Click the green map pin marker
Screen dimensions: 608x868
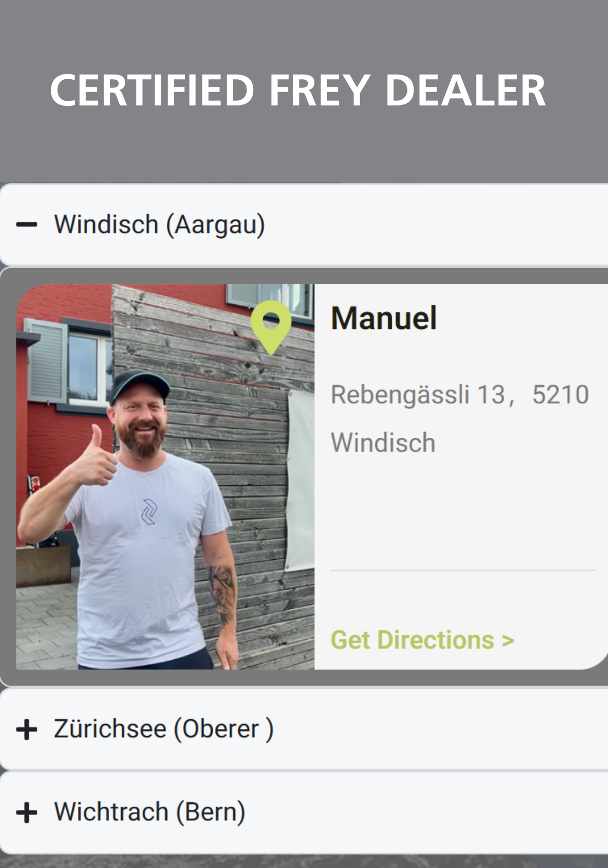tap(271, 327)
